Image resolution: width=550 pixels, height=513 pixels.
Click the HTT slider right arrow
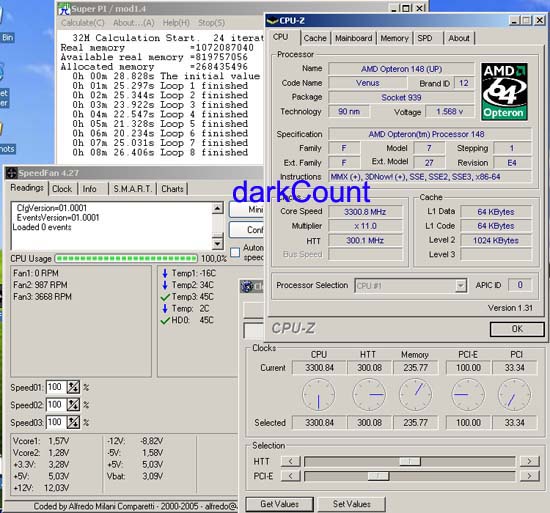click(x=529, y=461)
